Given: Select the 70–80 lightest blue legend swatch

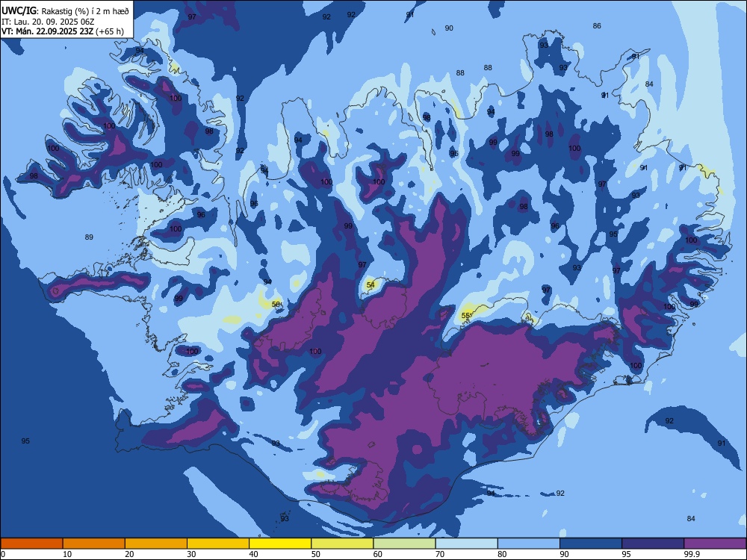Looking at the screenshot, I should coord(466,544).
